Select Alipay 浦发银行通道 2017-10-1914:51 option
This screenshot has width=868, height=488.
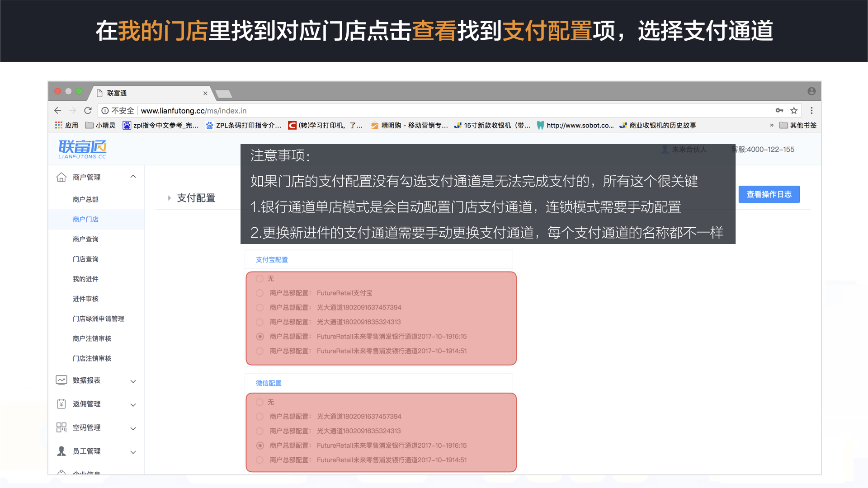[259, 351]
